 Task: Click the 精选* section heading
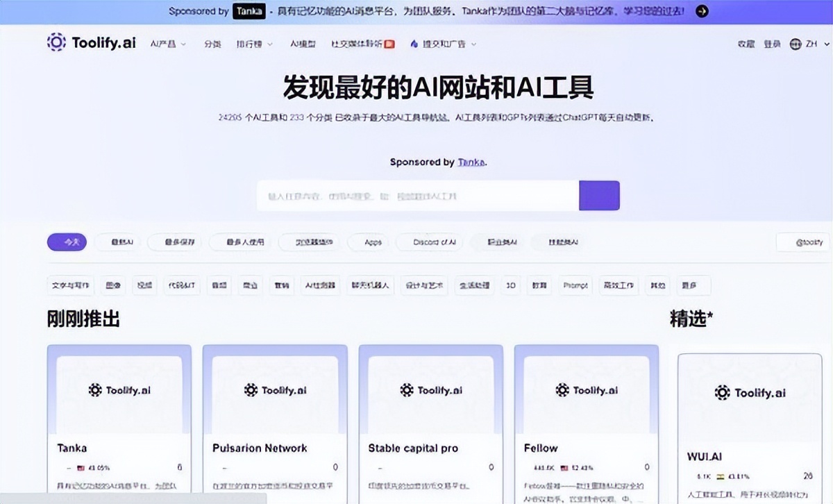pos(691,319)
